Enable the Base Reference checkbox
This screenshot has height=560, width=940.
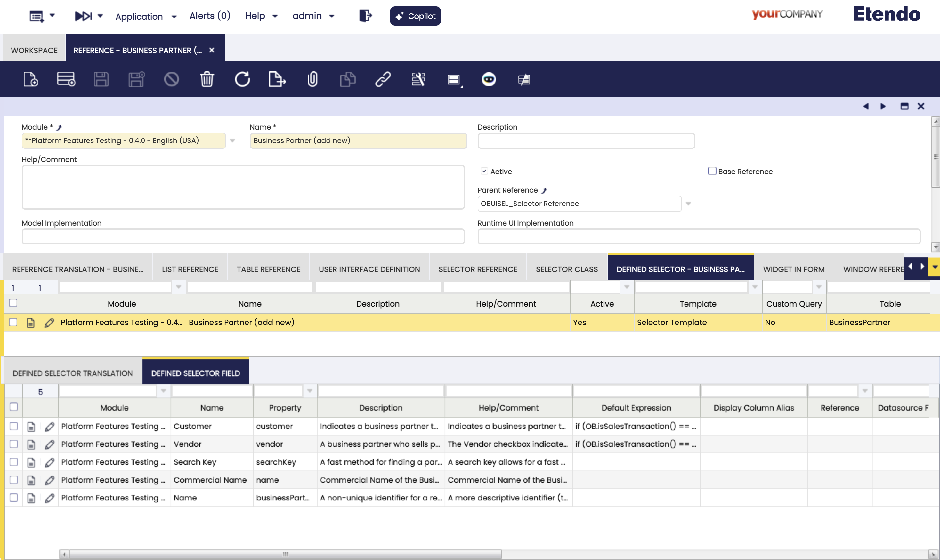(x=712, y=171)
